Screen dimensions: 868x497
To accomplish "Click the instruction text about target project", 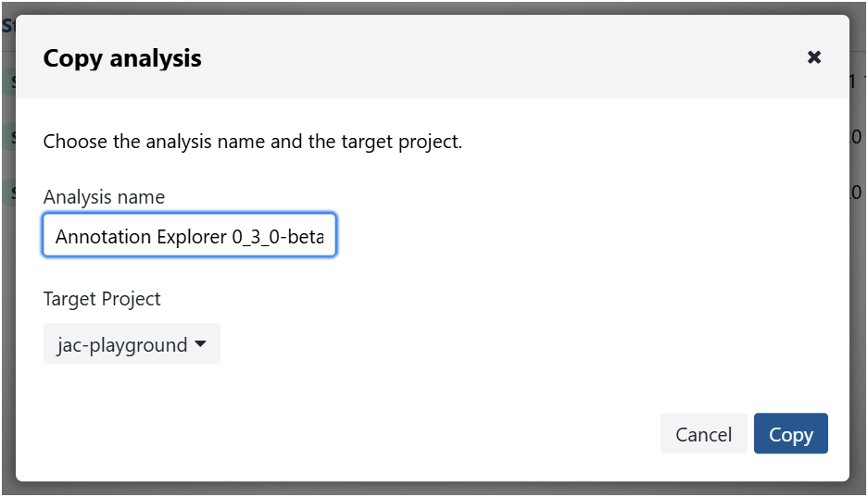I will [252, 143].
